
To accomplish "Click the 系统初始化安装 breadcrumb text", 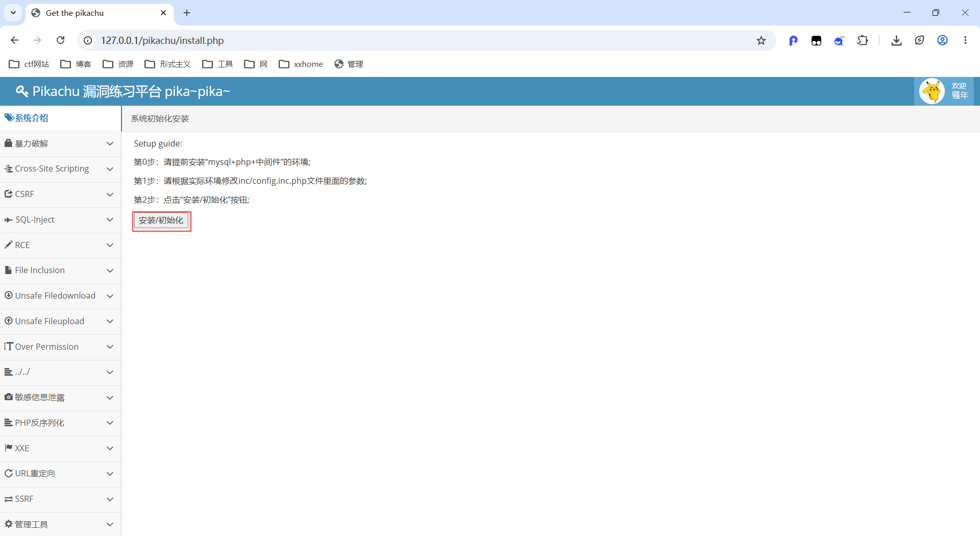I will (160, 118).
